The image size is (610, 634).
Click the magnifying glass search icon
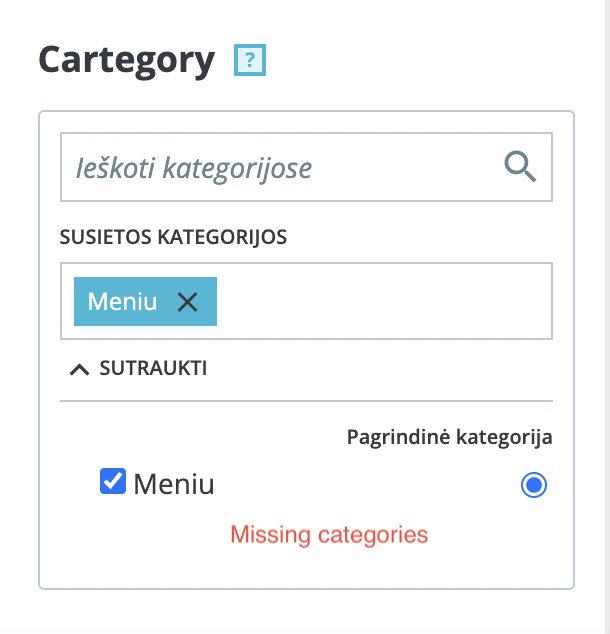[x=520, y=167]
